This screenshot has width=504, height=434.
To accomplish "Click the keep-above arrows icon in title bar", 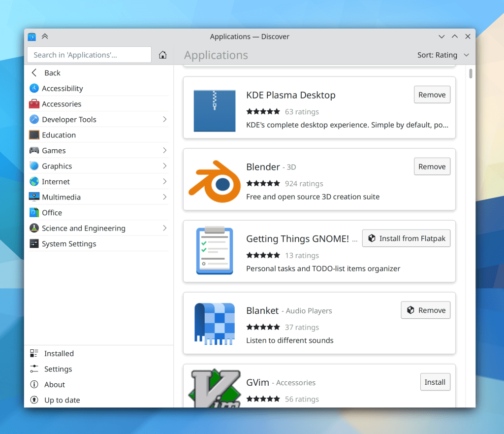I will coord(45,36).
